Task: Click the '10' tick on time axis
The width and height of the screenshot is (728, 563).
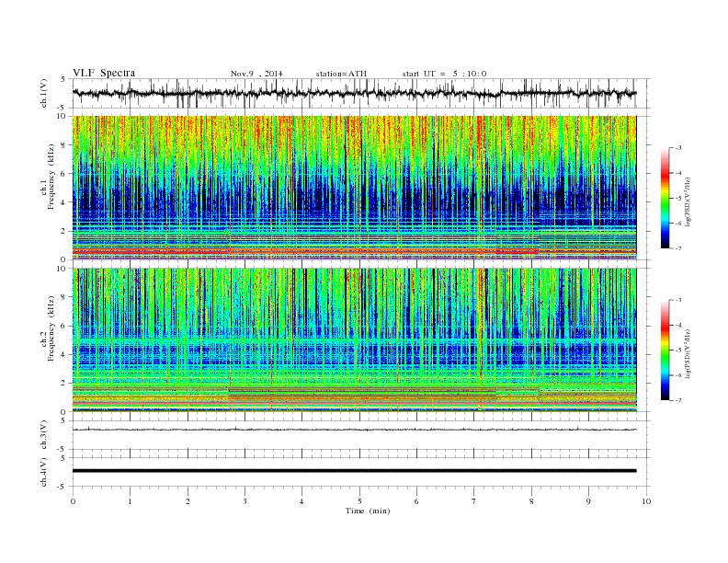Action: pyautogui.click(x=646, y=501)
